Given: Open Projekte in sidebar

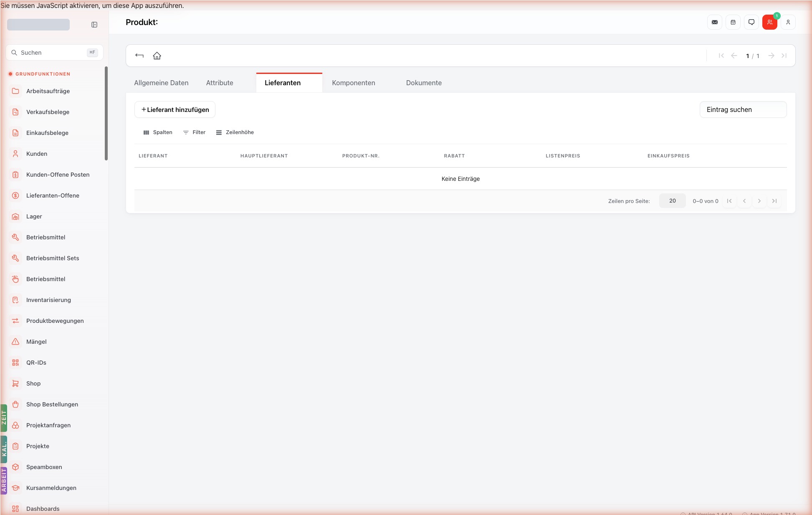Looking at the screenshot, I should click(54, 446).
